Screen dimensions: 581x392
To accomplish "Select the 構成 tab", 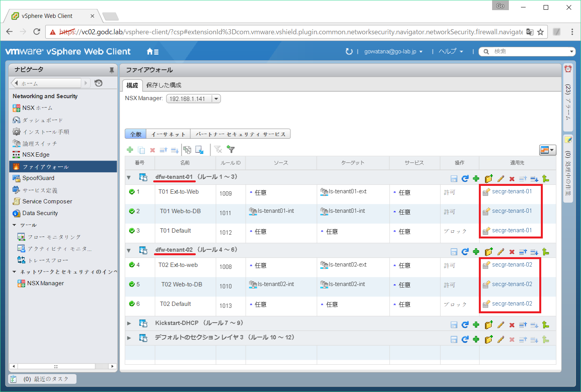I will pyautogui.click(x=132, y=85).
